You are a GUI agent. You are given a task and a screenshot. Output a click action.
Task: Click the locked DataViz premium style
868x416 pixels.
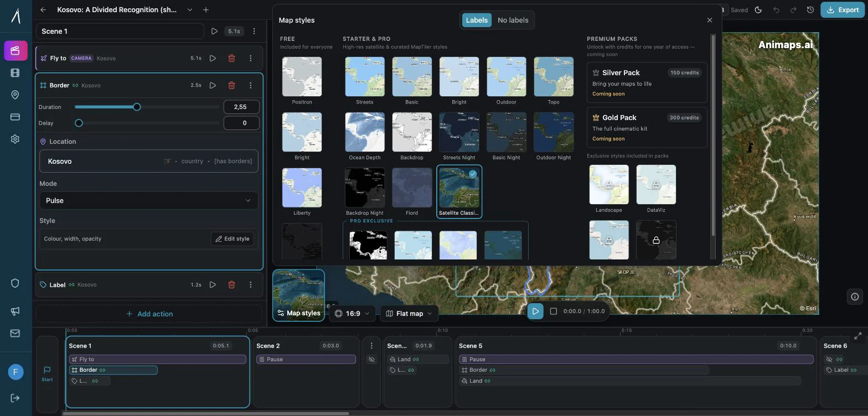click(656, 189)
